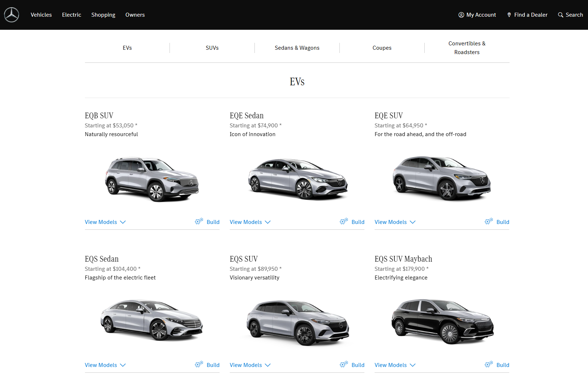Expand the EQS SUV Maybach View Models chevron
Viewport: 588px width, 392px height.
(413, 365)
